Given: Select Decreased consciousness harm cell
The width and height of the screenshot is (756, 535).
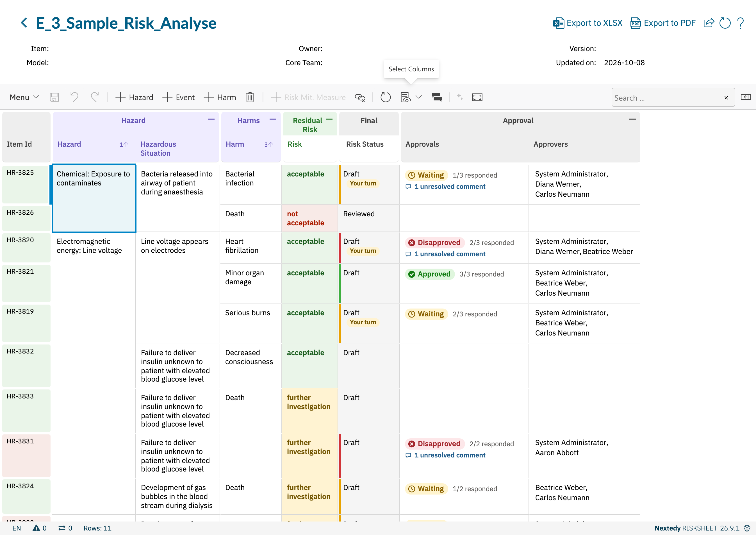Looking at the screenshot, I should [251, 365].
